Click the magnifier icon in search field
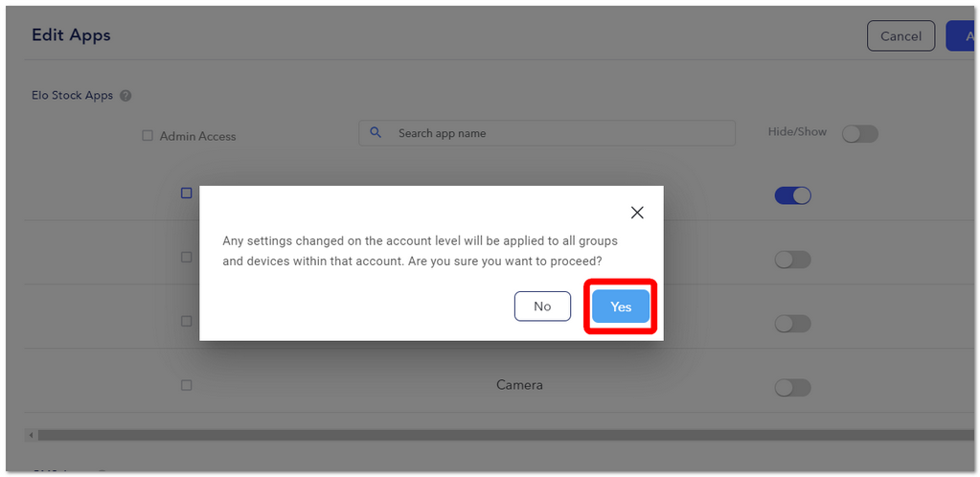Screen dimensions: 980x477 pyautogui.click(x=376, y=132)
